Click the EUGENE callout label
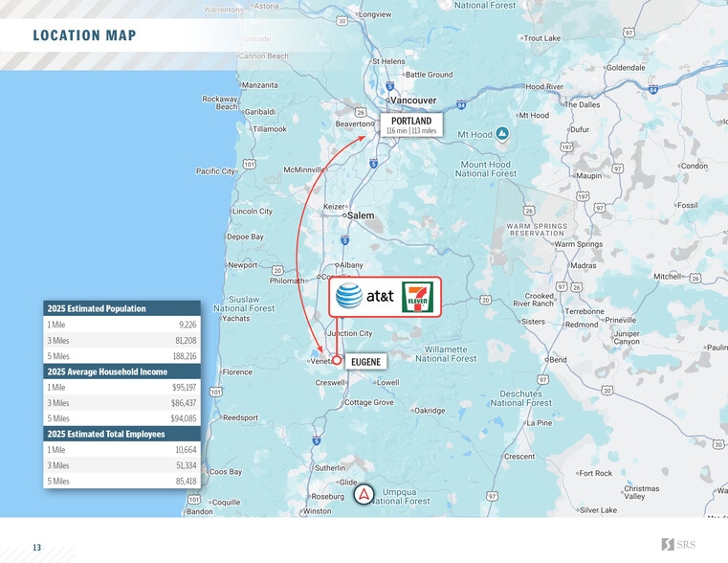This screenshot has width=728, height=563. (x=364, y=362)
